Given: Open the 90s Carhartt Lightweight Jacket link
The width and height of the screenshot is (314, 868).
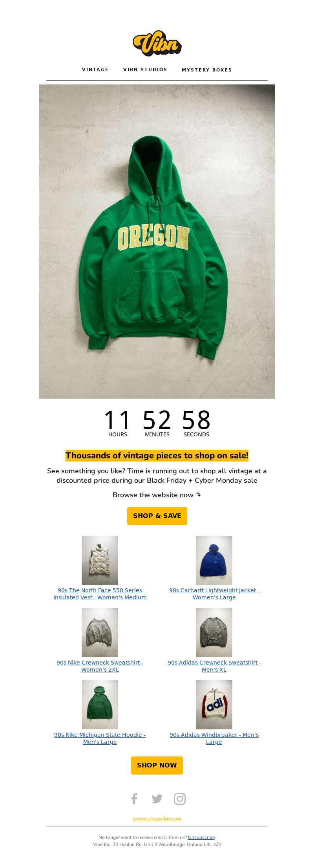Looking at the screenshot, I should [214, 593].
